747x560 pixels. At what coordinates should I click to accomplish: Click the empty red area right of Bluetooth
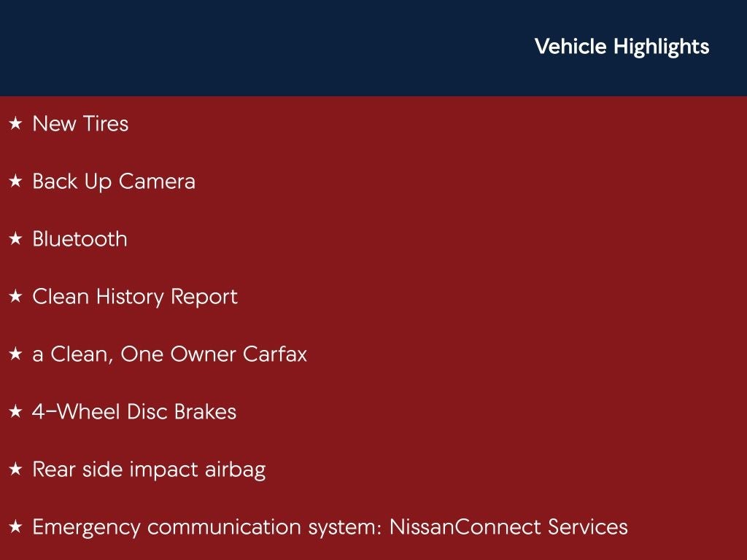tap(438, 239)
